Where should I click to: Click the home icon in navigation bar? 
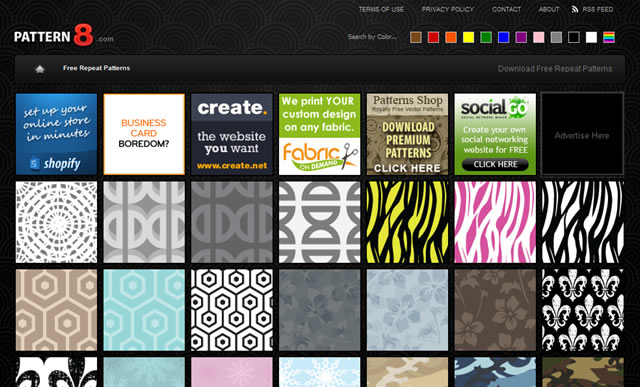[40, 69]
